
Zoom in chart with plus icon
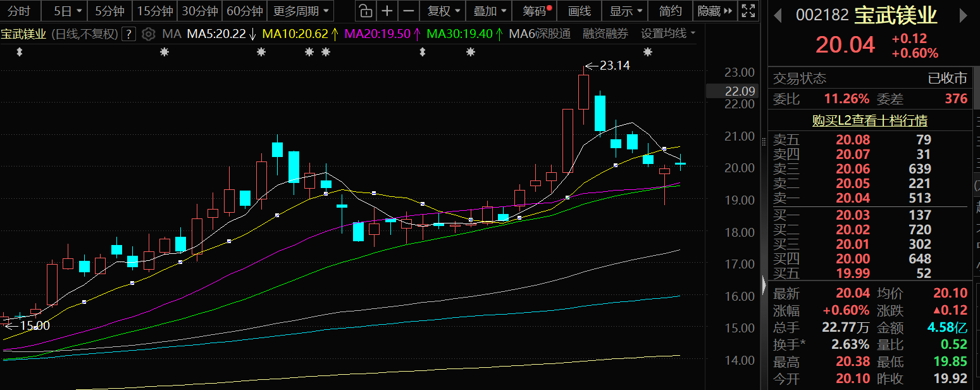[387, 11]
